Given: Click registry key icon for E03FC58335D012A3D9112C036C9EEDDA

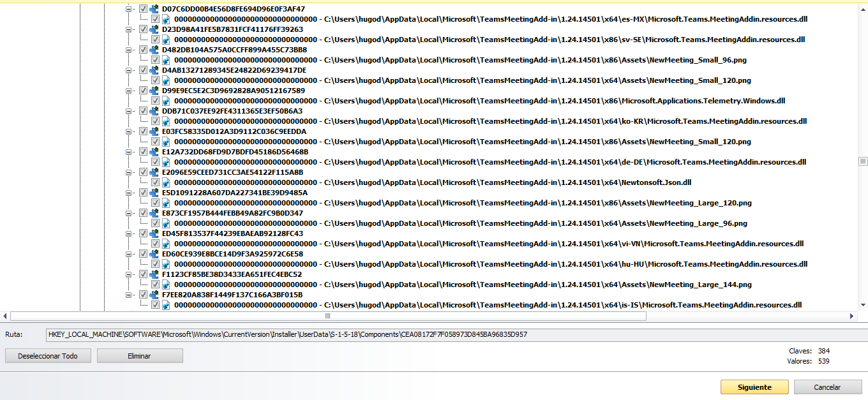Looking at the screenshot, I should click(x=154, y=131).
